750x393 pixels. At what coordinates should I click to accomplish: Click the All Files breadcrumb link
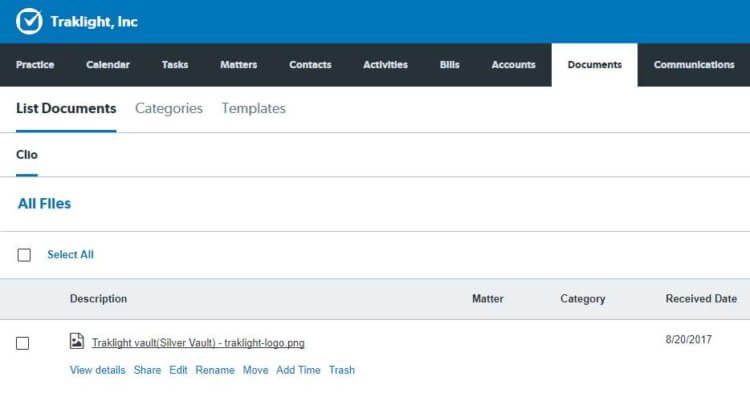point(44,204)
